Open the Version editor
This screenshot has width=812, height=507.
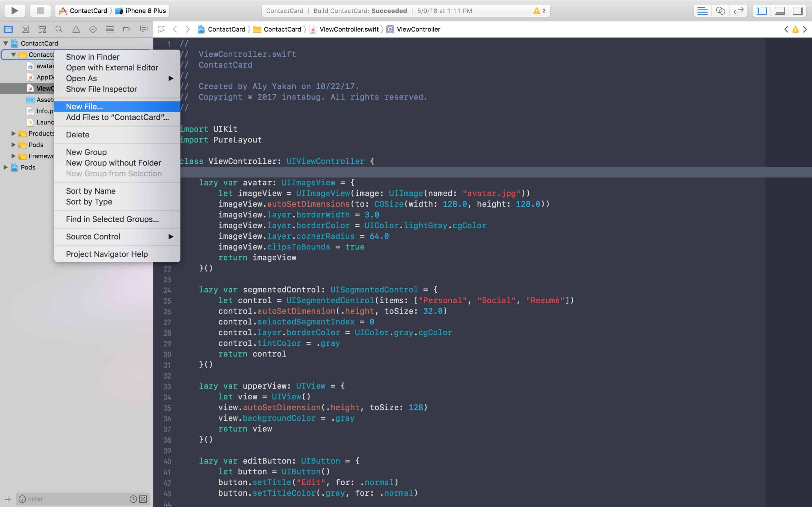coord(738,11)
